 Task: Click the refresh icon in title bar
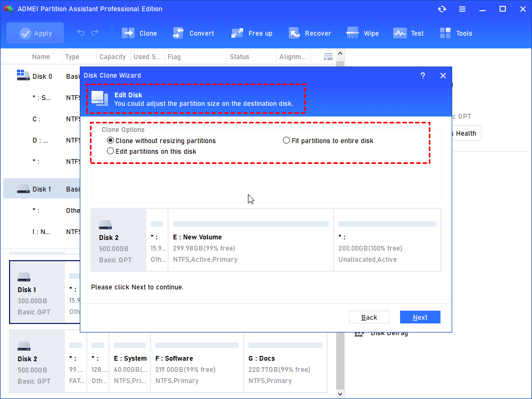442,9
